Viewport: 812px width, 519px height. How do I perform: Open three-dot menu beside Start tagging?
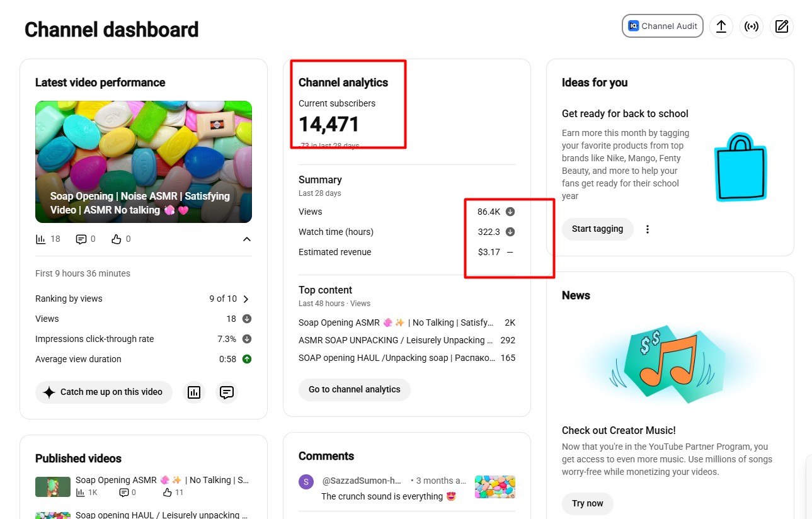pyautogui.click(x=648, y=229)
